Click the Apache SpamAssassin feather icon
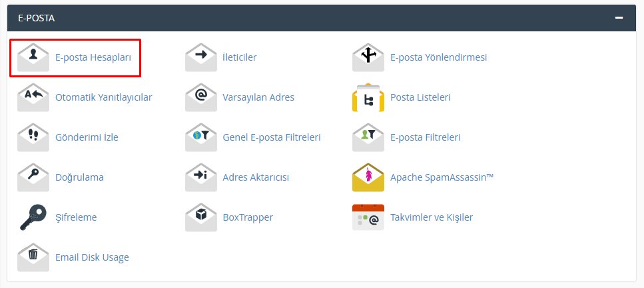 (x=368, y=177)
